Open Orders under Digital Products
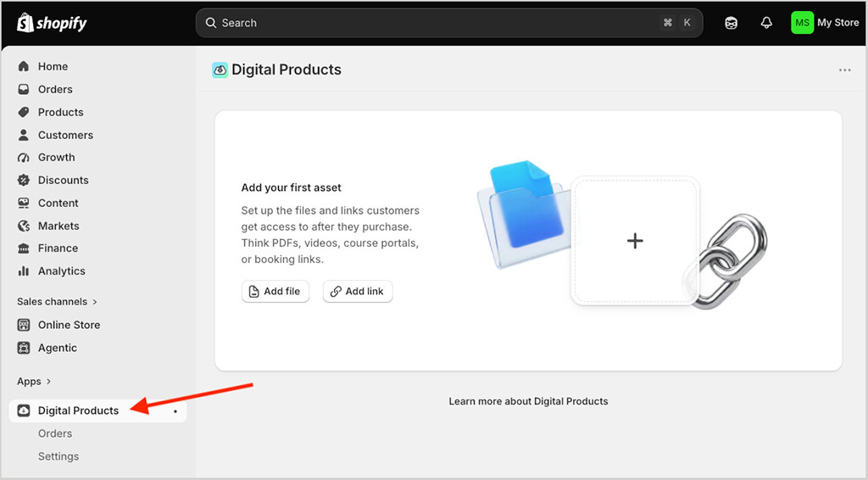This screenshot has height=480, width=868. [x=55, y=433]
